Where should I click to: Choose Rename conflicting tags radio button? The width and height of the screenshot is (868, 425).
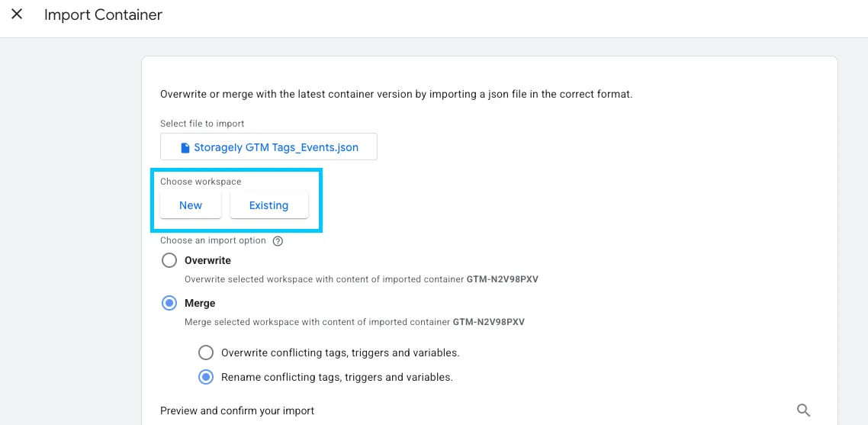coord(205,378)
